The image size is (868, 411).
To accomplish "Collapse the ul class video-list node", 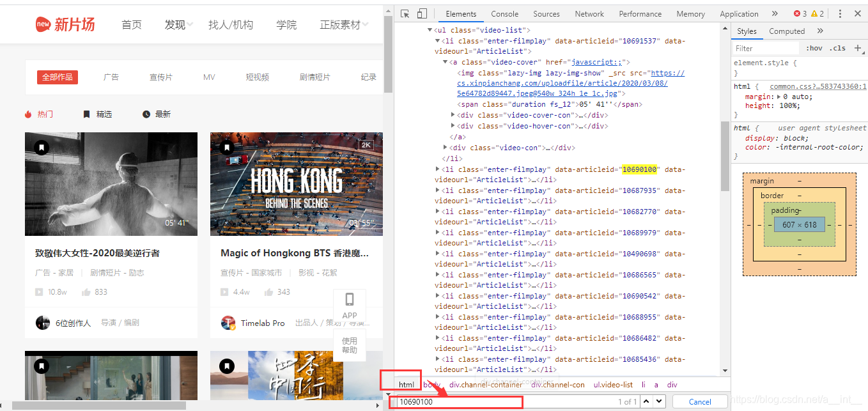I will (x=430, y=30).
